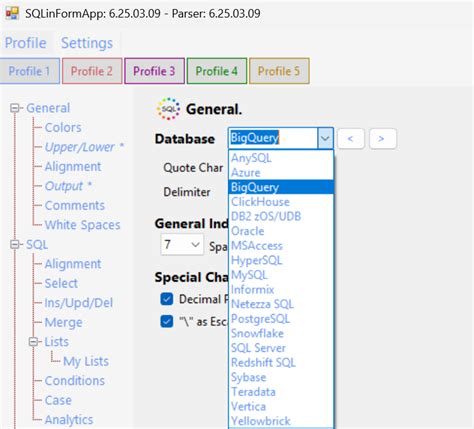Open Alignment under General in tree

(x=73, y=166)
